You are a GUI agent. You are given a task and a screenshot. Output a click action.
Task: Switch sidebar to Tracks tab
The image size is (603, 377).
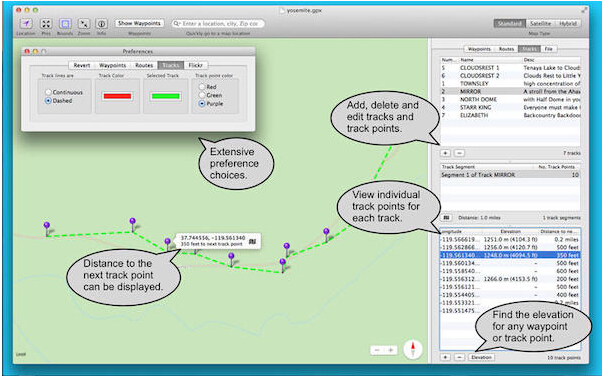[529, 49]
